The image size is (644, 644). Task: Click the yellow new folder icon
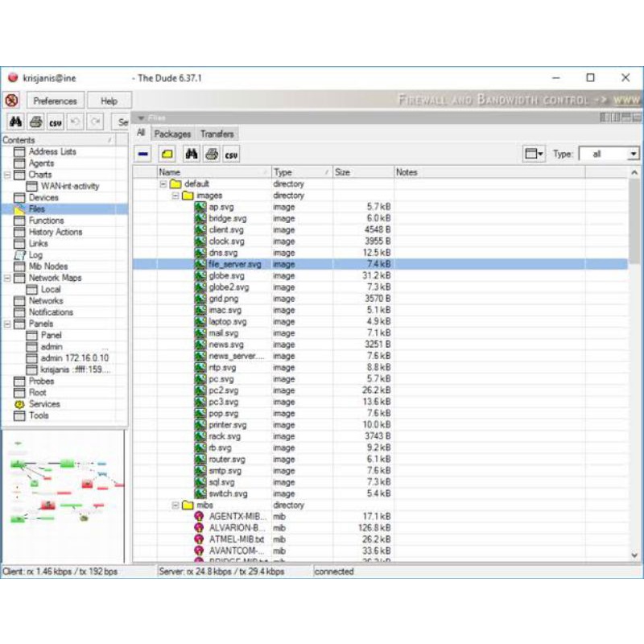[167, 154]
